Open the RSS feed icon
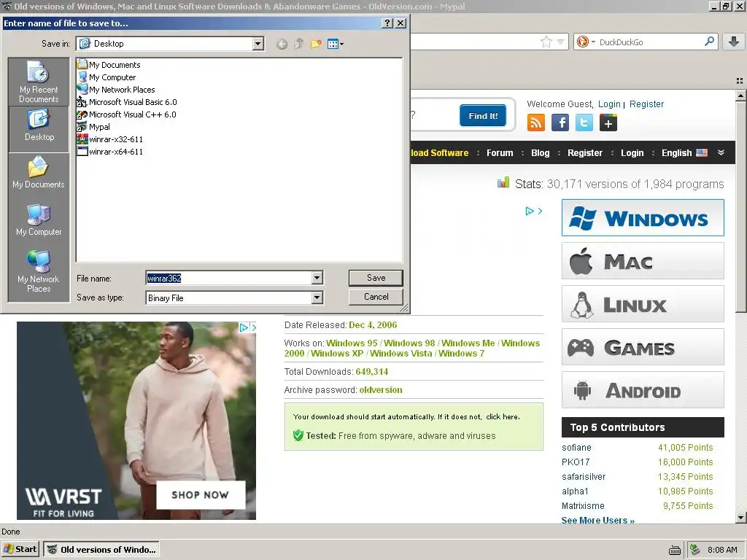This screenshot has height=560, width=747. click(536, 122)
